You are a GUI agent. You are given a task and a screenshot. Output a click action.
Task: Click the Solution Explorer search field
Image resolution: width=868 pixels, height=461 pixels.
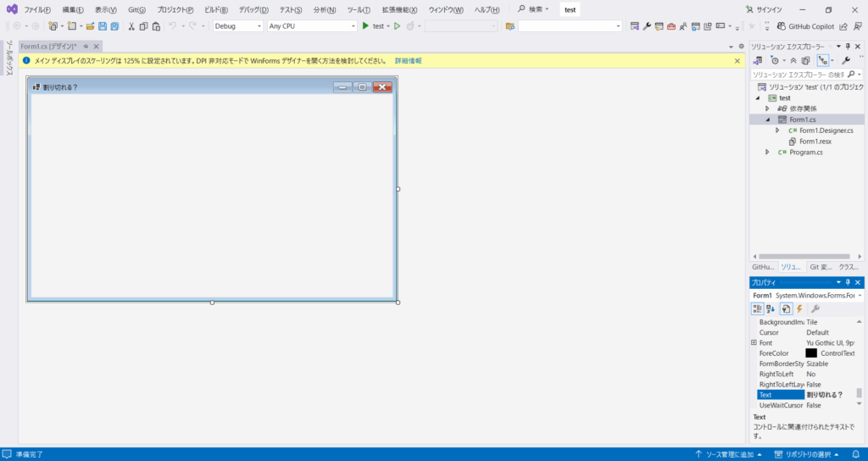797,75
